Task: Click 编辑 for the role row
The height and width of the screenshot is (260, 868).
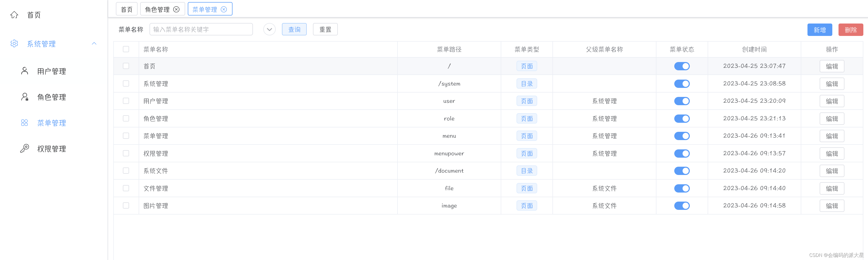Action: pyautogui.click(x=832, y=119)
